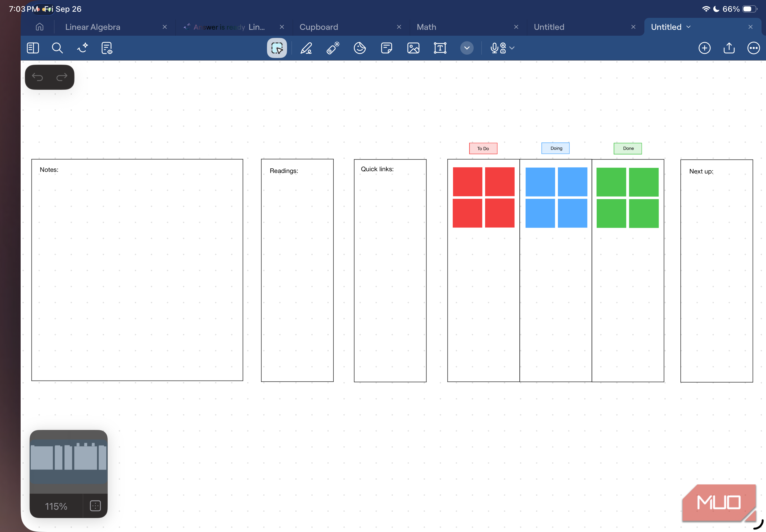766x532 pixels.
Task: Select the Notes: text label
Action: (x=49, y=170)
